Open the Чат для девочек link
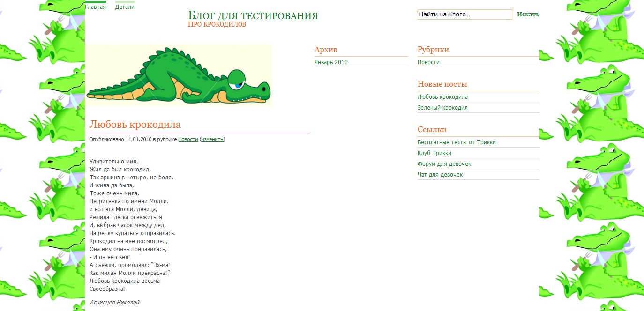Screen dimensions: 644x311 (x=440, y=175)
